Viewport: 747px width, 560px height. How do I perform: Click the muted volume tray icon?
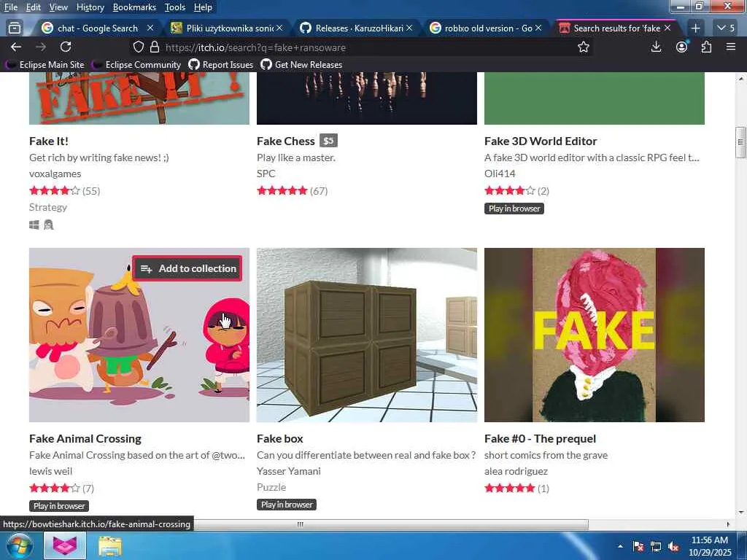673,547
